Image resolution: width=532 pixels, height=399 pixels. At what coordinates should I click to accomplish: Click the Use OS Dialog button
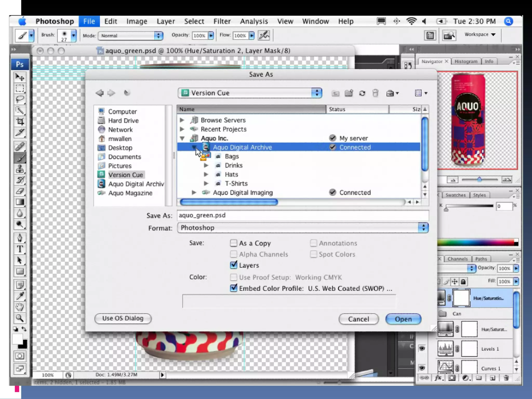pyautogui.click(x=123, y=318)
